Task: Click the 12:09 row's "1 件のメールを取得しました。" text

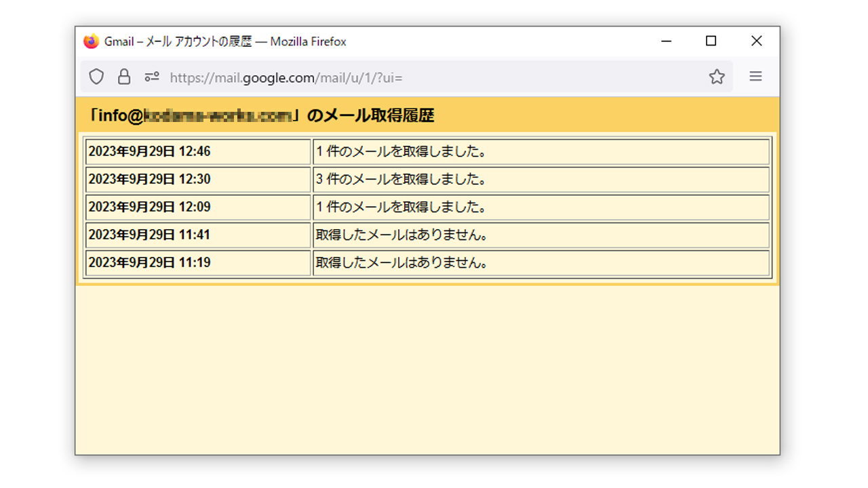Action: click(402, 207)
